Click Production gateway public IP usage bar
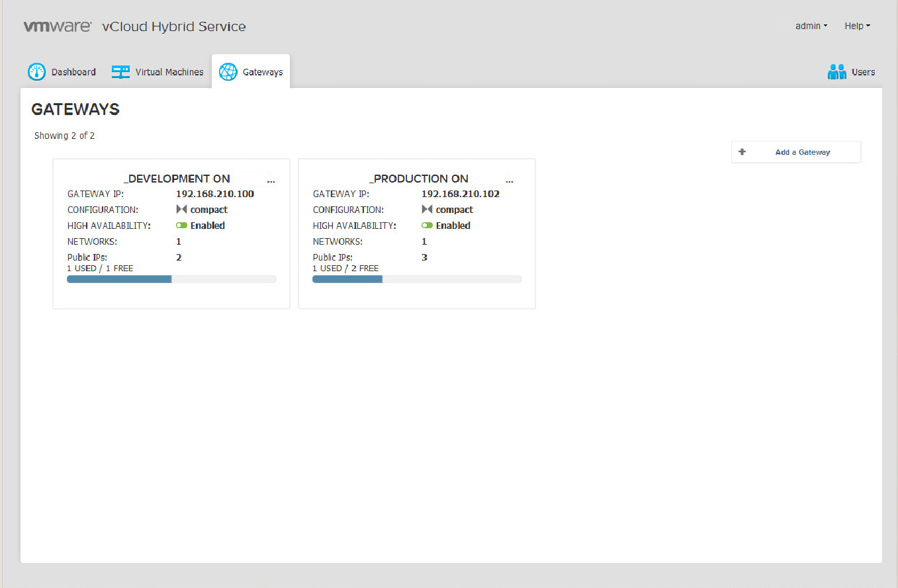 click(418, 279)
